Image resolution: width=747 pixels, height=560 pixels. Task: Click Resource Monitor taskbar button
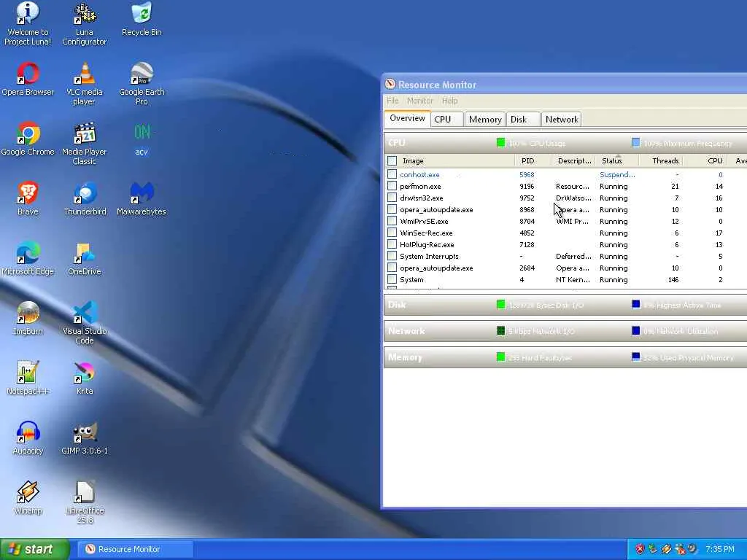[135, 549]
